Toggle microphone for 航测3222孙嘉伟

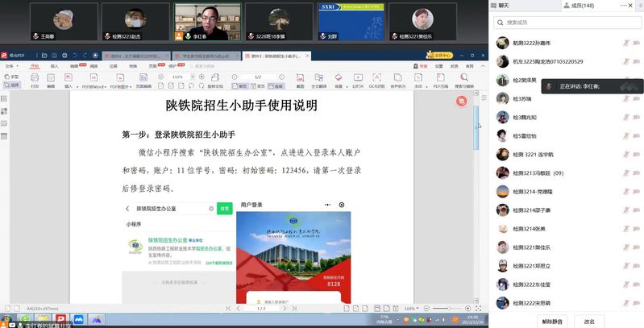(x=626, y=43)
